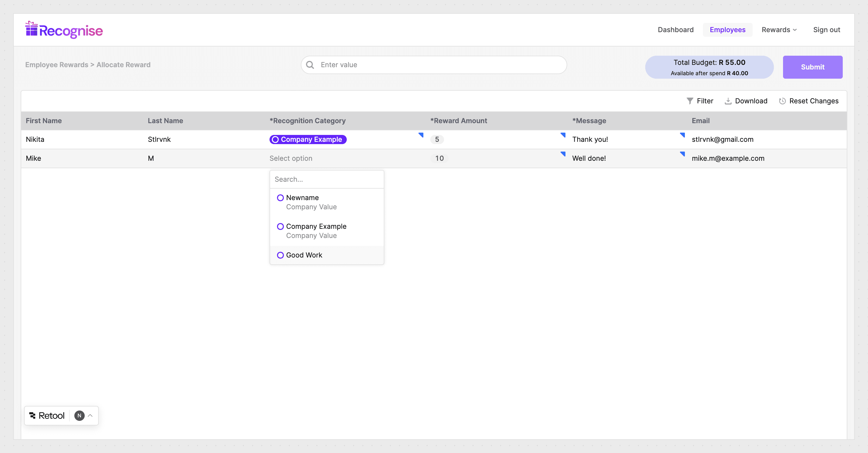Collapse the Retool panel with the chevron

[x=90, y=415]
